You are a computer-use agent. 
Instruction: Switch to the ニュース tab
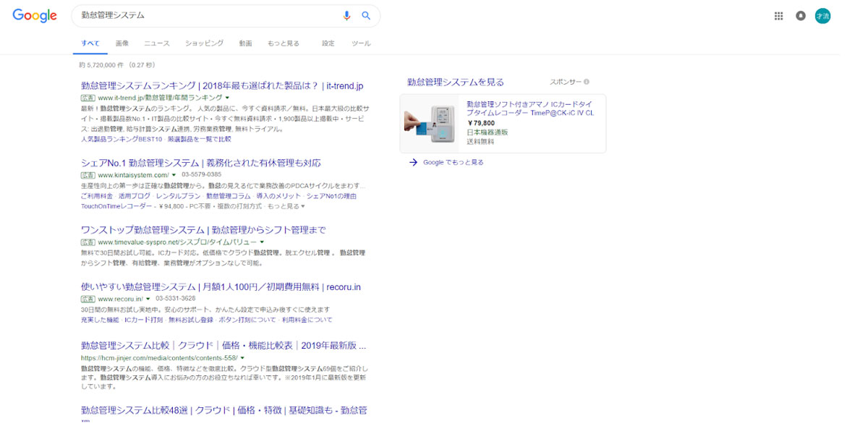click(157, 43)
